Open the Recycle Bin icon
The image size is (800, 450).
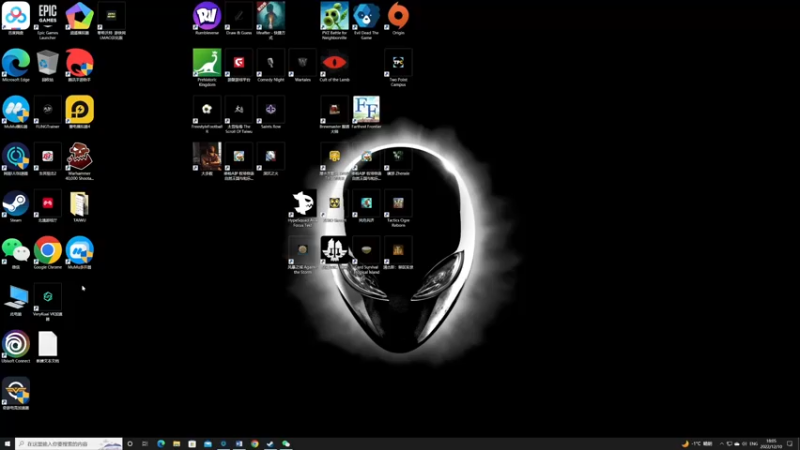point(47,65)
